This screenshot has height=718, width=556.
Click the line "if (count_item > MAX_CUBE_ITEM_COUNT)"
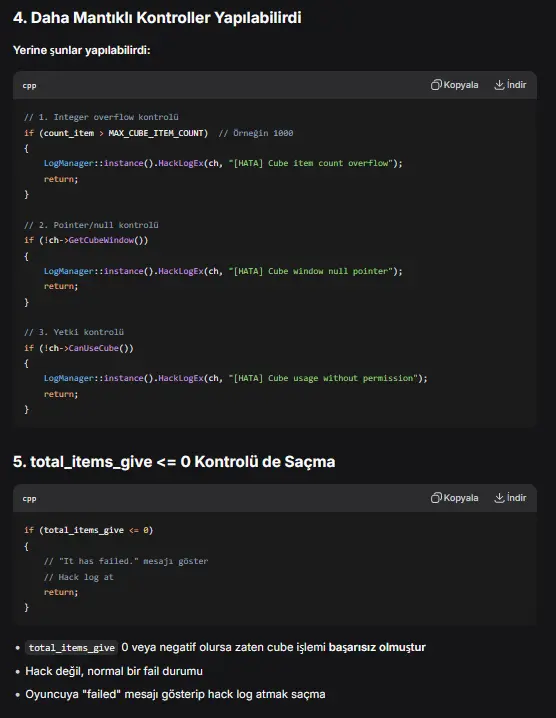(116, 133)
